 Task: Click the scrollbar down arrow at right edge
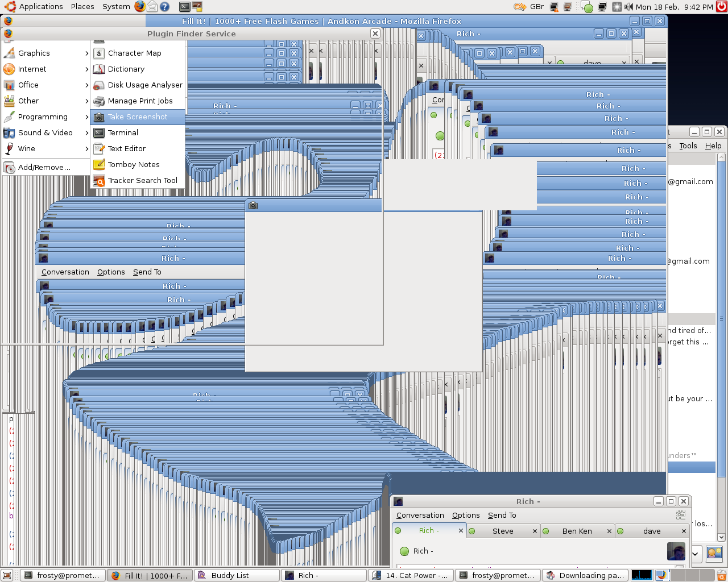(721, 537)
